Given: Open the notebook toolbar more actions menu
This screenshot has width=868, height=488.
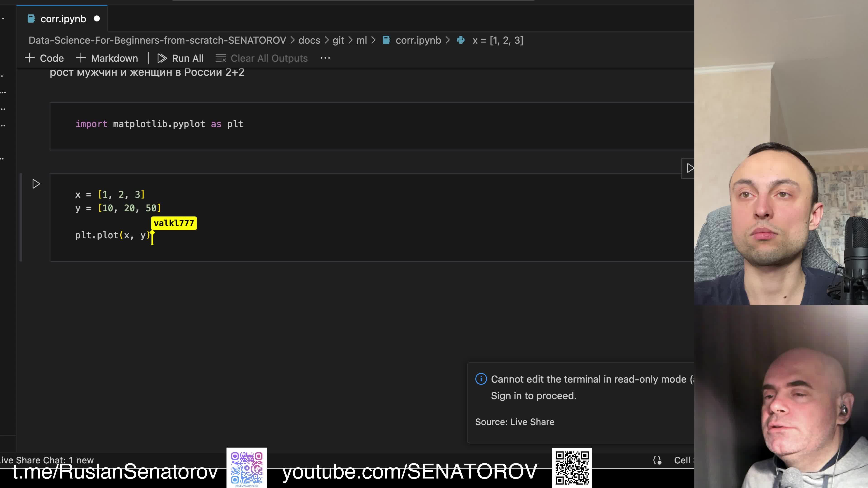Looking at the screenshot, I should tap(325, 58).
